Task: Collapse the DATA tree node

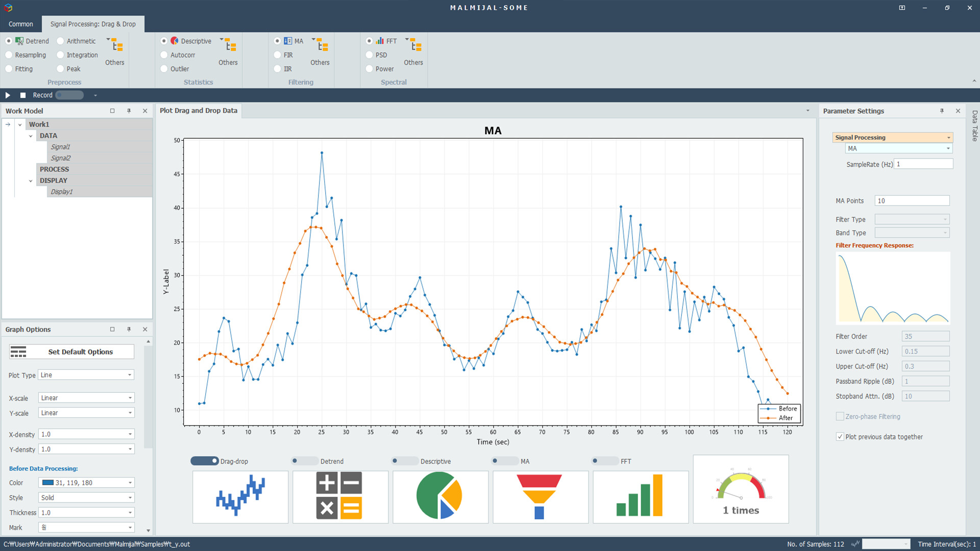Action: pos(31,136)
